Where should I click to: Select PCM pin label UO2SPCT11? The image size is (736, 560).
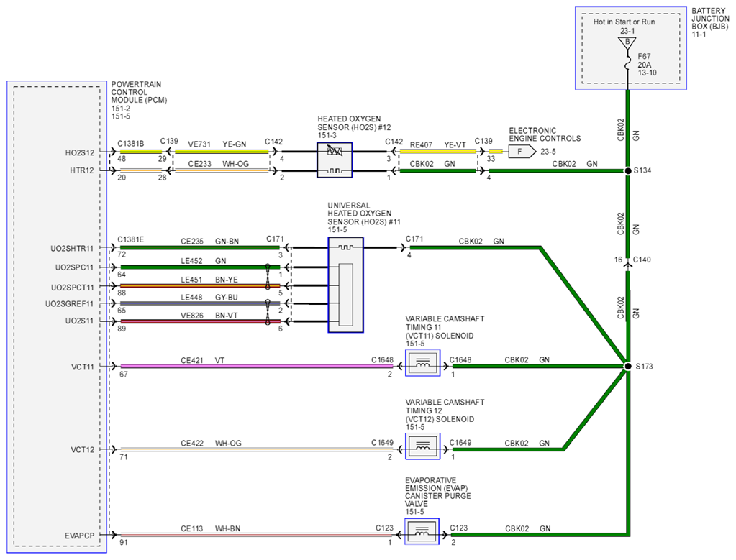click(73, 287)
